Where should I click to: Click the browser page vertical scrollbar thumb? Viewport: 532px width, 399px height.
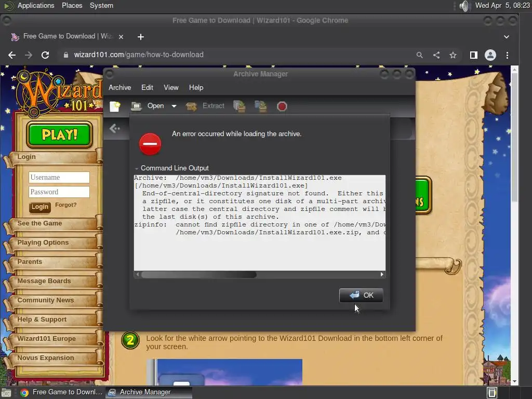tap(514, 137)
